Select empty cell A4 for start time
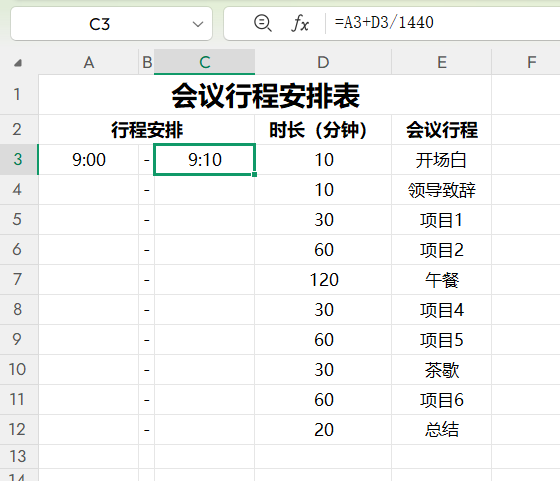Image resolution: width=560 pixels, height=481 pixels. [89, 190]
